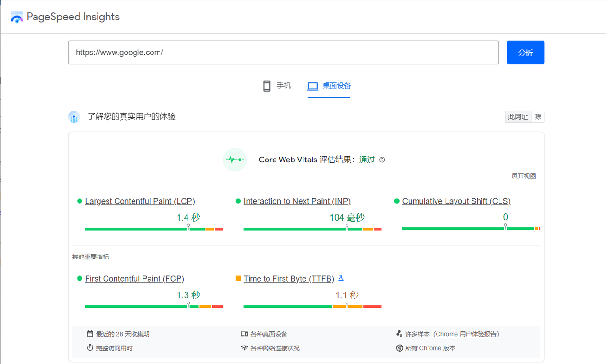Image resolution: width=606 pixels, height=364 pixels.
Task: Click the LCP distribution bar marker
Action: (188, 228)
